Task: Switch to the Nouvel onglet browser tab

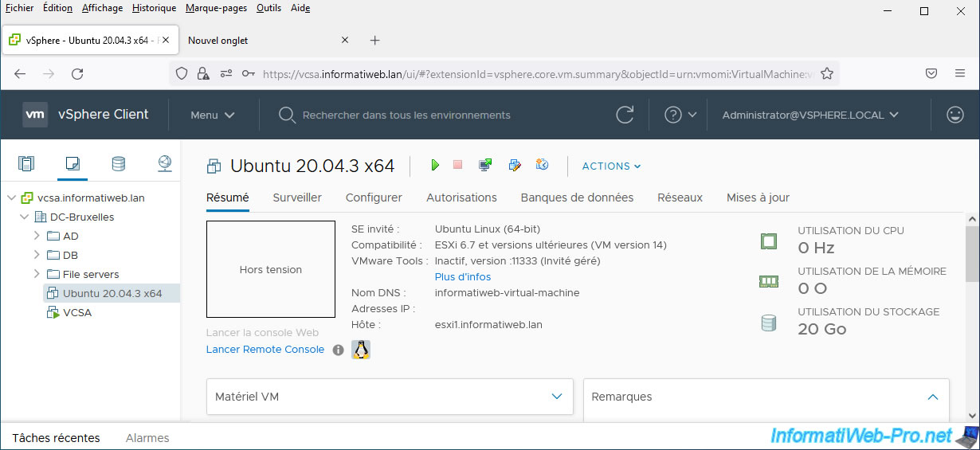Action: 218,40
